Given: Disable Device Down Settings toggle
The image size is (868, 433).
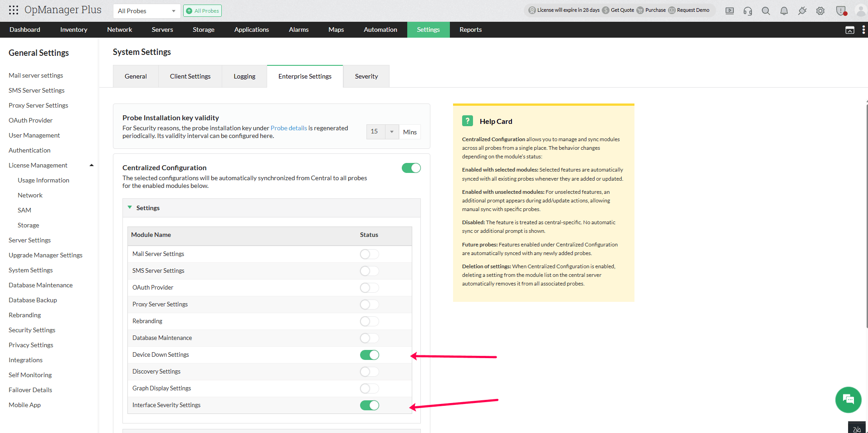Looking at the screenshot, I should click(369, 355).
